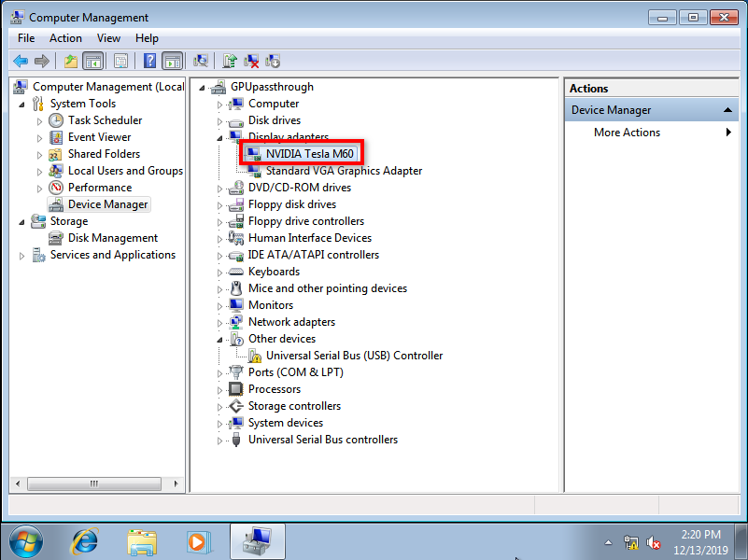The image size is (748, 560).
Task: Click the left tree horizontal scrollbar thumb
Action: pos(94,483)
